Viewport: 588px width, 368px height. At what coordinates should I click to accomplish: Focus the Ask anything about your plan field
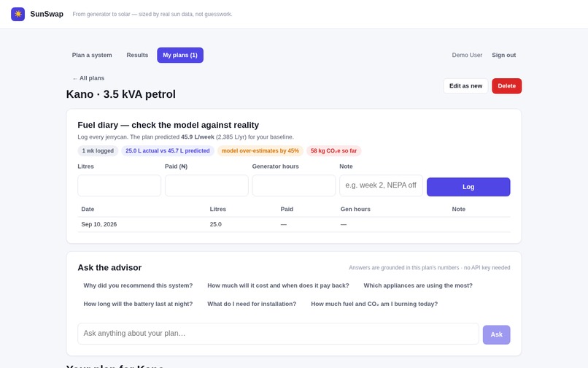point(278,334)
